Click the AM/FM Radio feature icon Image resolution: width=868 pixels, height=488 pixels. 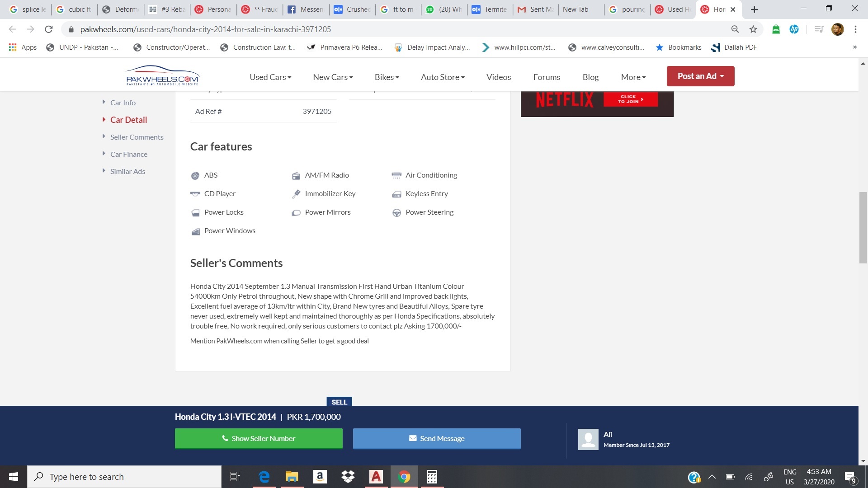coord(296,176)
